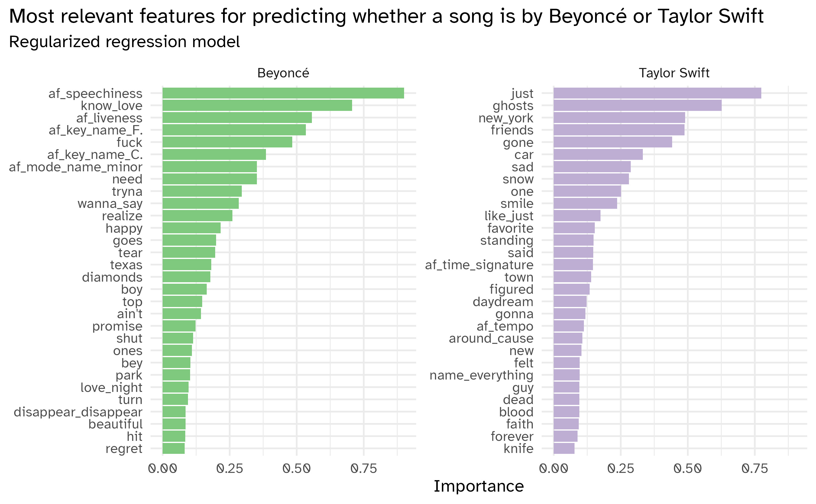The height and width of the screenshot is (504, 816).
Task: Click the know_love bar in Beyoncé panel
Action: click(257, 106)
